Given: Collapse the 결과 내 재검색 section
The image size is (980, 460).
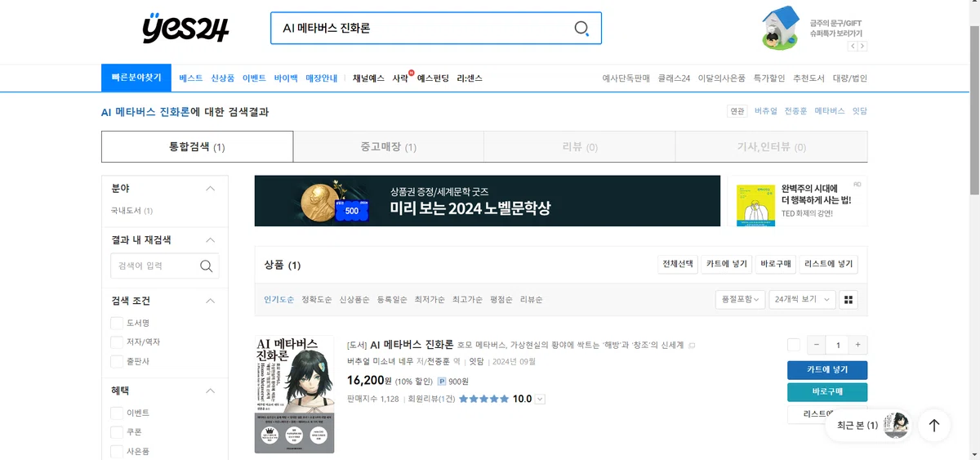Looking at the screenshot, I should [210, 240].
